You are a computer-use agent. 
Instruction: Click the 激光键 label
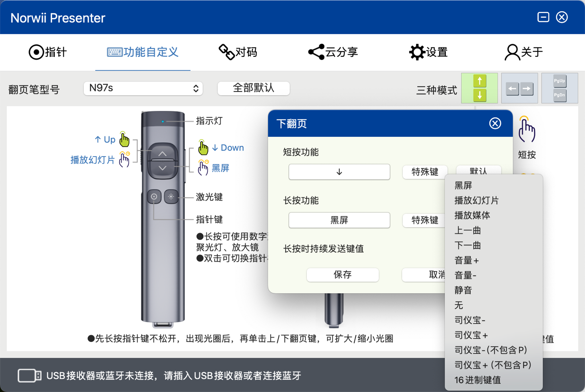[x=209, y=197]
